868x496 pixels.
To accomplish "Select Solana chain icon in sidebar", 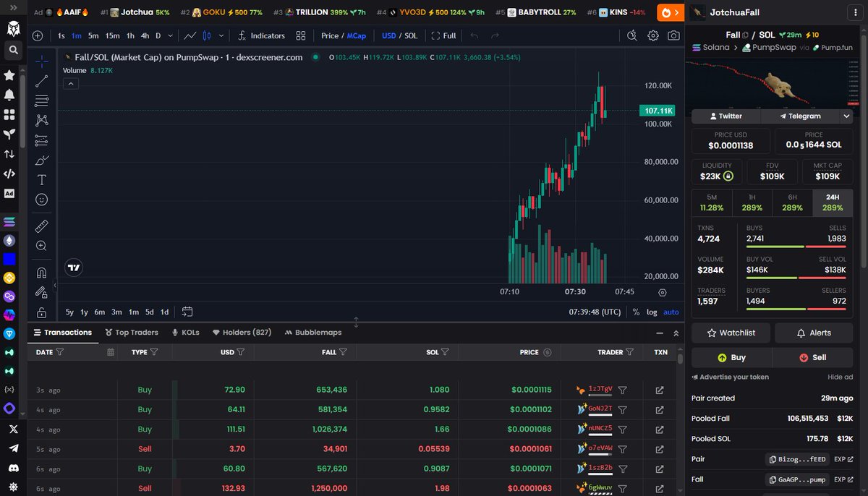I will [9, 221].
